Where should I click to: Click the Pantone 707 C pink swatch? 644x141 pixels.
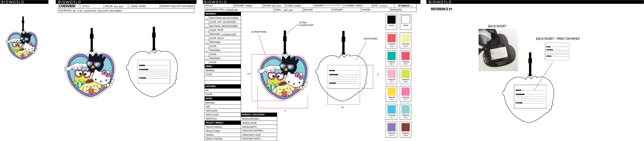pos(391,74)
